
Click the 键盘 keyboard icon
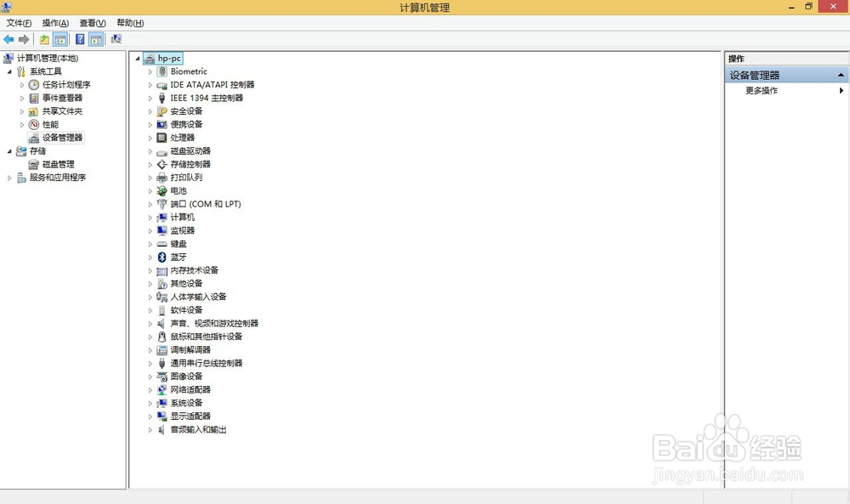click(x=161, y=244)
